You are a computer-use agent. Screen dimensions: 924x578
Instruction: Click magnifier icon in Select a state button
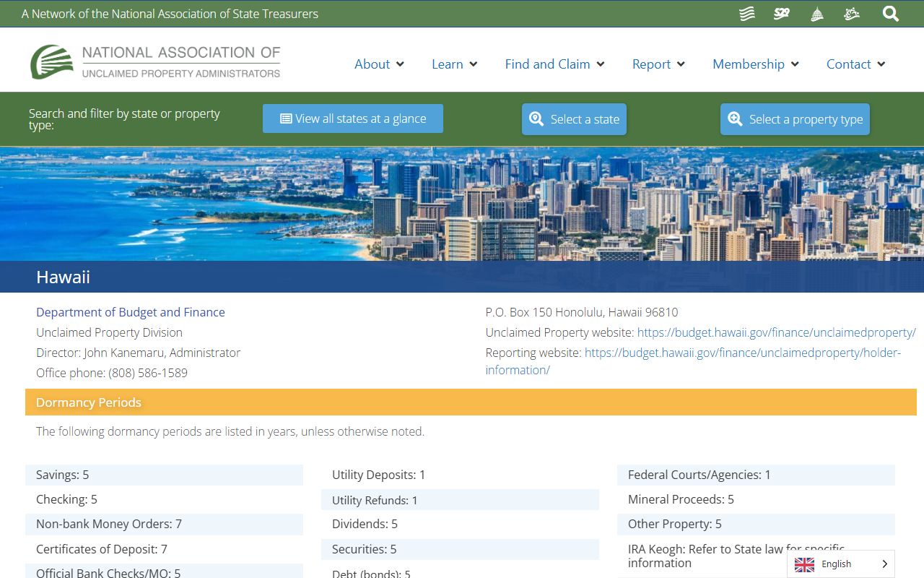coord(536,119)
